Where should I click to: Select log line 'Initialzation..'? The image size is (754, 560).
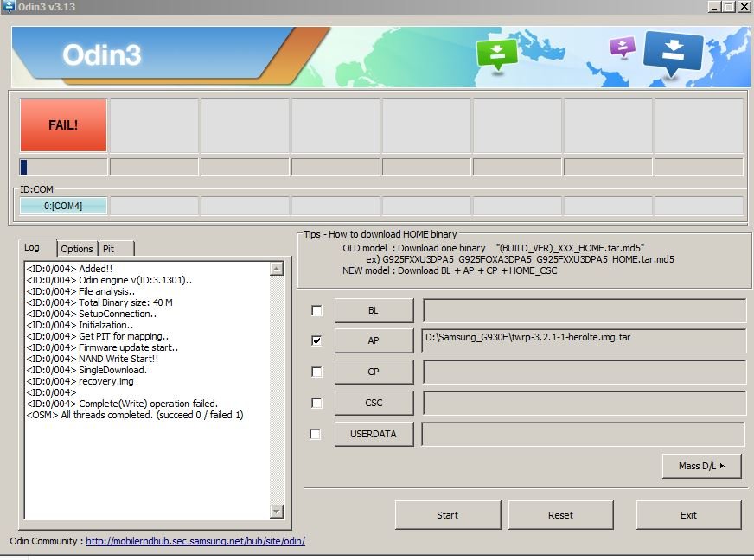pos(80,326)
